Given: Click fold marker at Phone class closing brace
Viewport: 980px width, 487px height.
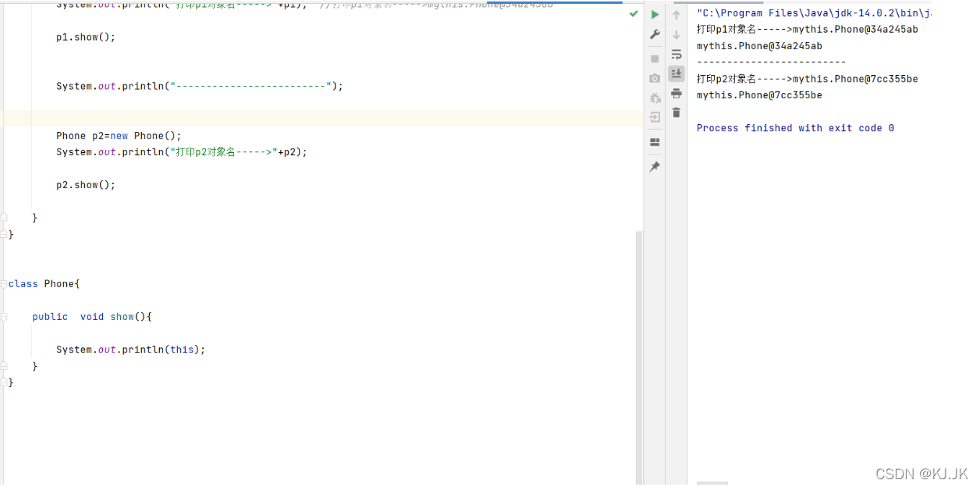Looking at the screenshot, I should pos(4,382).
